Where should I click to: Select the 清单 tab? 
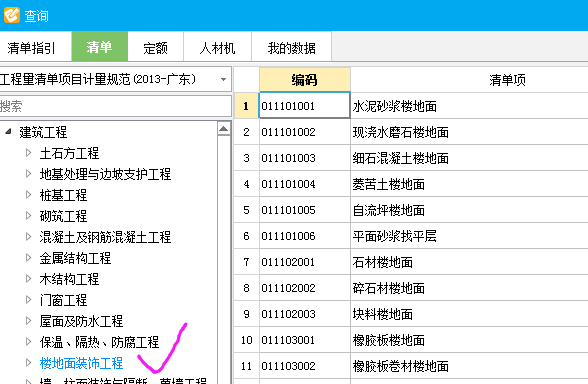point(99,47)
